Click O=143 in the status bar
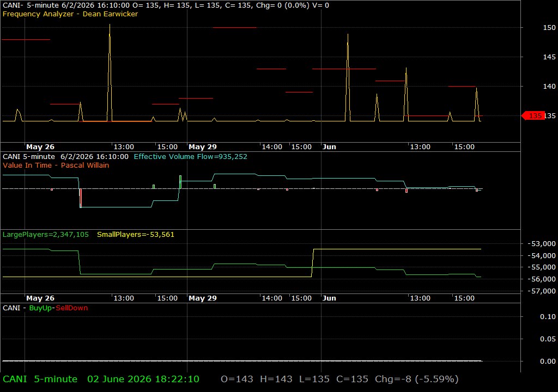This screenshot has width=558, height=392. click(x=237, y=379)
